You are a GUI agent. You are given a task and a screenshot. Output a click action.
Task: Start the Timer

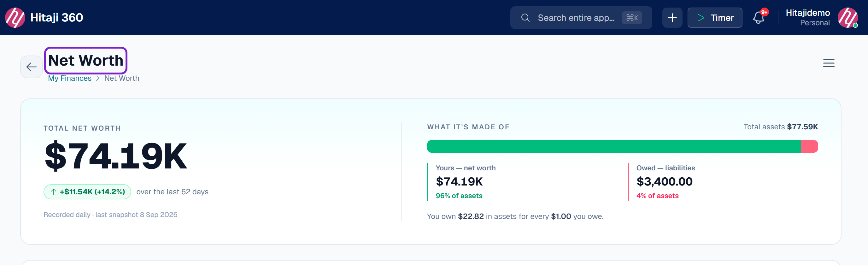715,18
